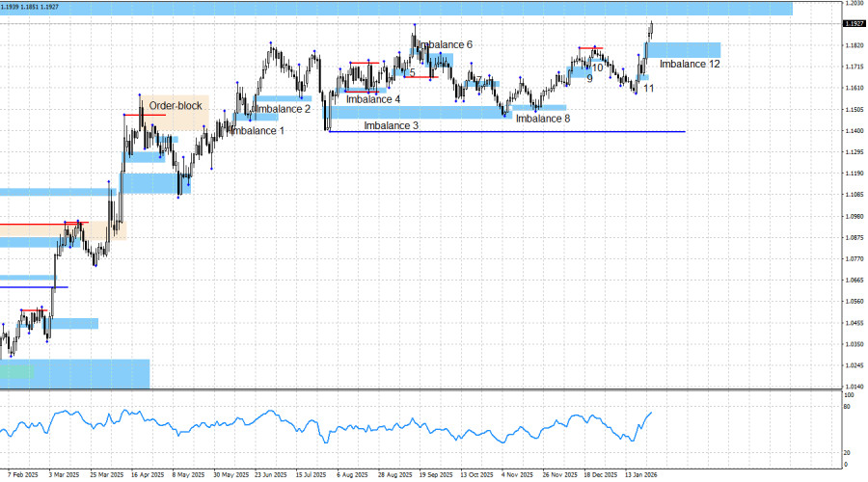This screenshot has width=868, height=482.
Task: Click the '15 Jul 2025' date label
Action: pyautogui.click(x=312, y=475)
